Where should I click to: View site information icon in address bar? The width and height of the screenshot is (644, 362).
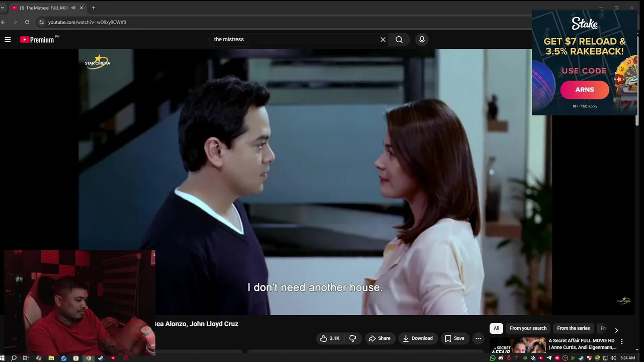click(42, 22)
